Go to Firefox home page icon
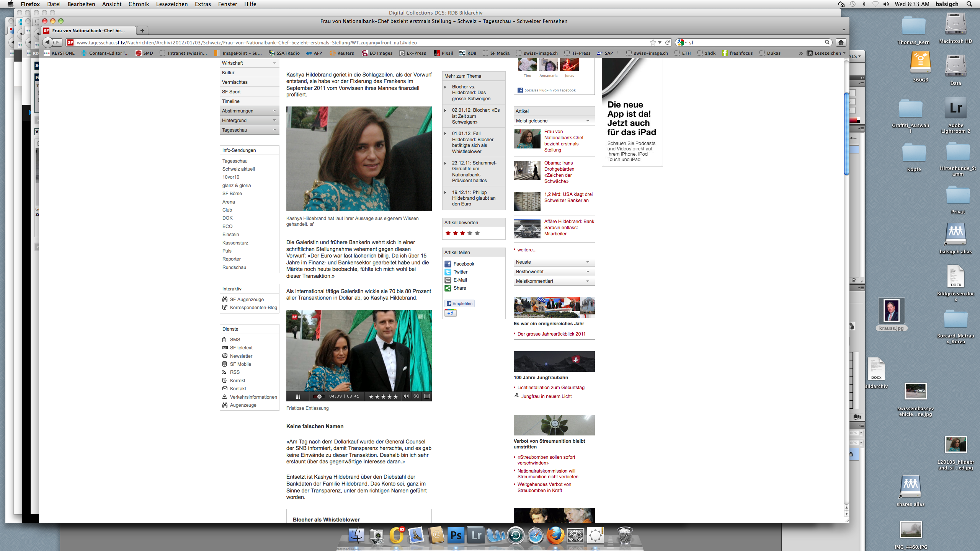980x551 pixels. (x=841, y=42)
